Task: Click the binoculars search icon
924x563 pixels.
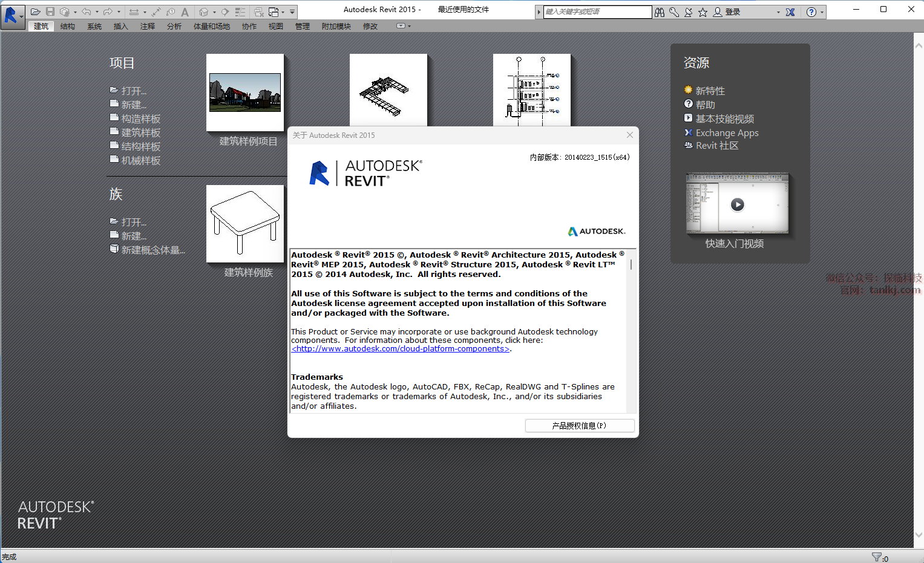Action: pos(660,12)
